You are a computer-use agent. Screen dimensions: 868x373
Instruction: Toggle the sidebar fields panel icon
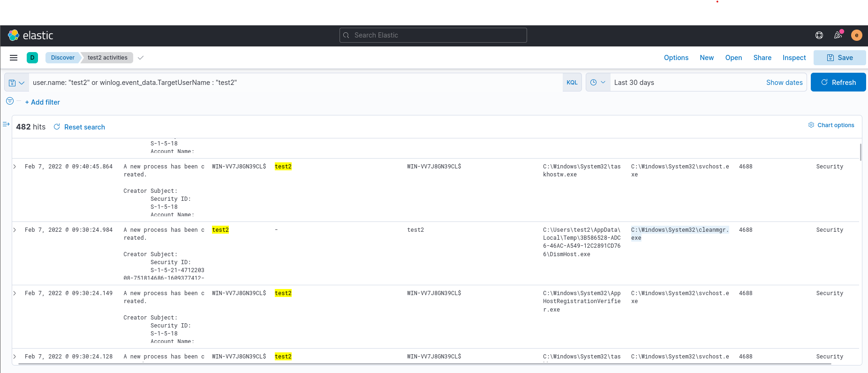click(6, 124)
